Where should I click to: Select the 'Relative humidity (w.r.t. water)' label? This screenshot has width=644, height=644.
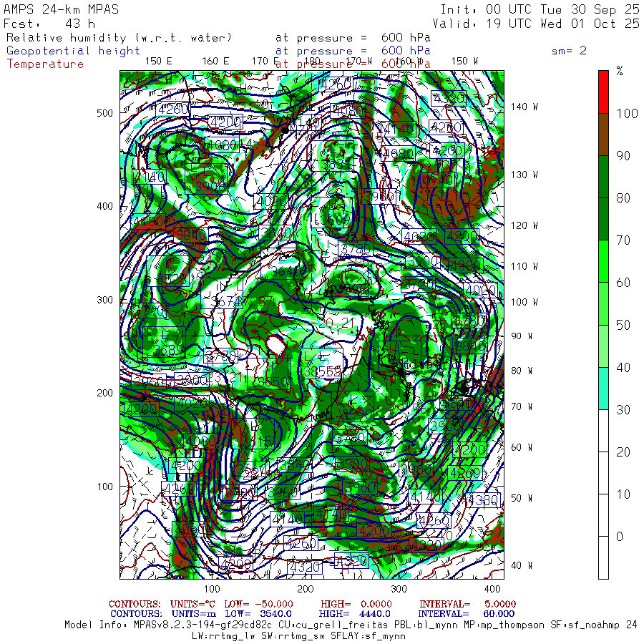click(x=119, y=38)
